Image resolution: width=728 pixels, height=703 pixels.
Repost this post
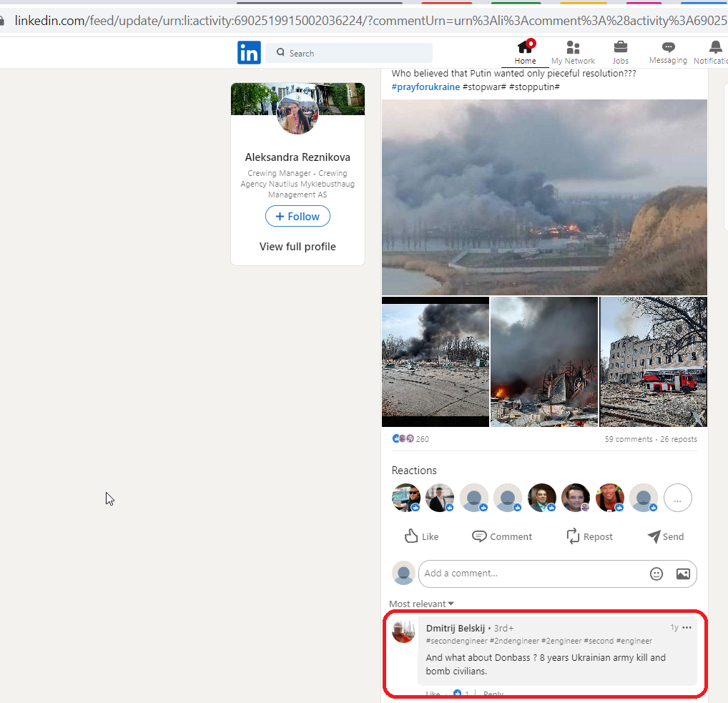[x=590, y=536]
